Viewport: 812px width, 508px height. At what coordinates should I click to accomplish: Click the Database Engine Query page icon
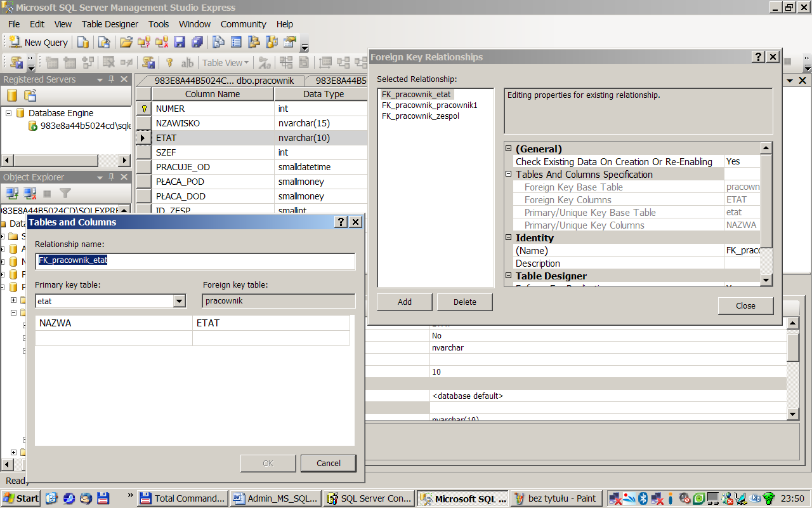[83, 43]
